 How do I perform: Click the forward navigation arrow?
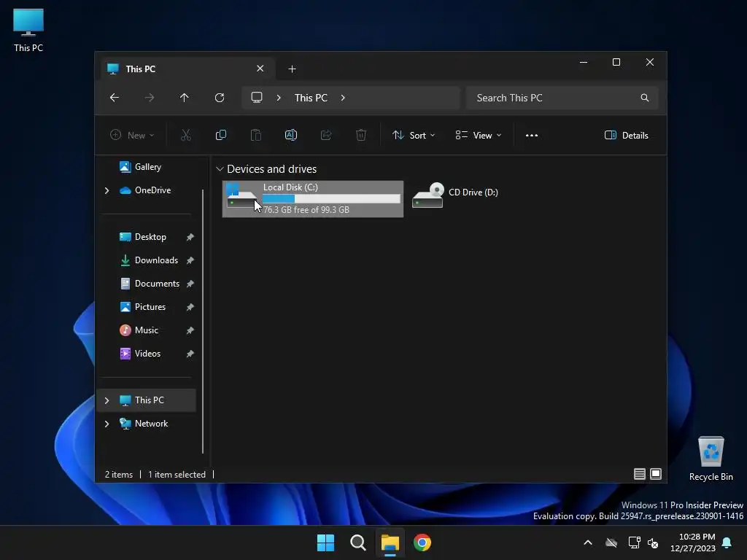tap(150, 98)
